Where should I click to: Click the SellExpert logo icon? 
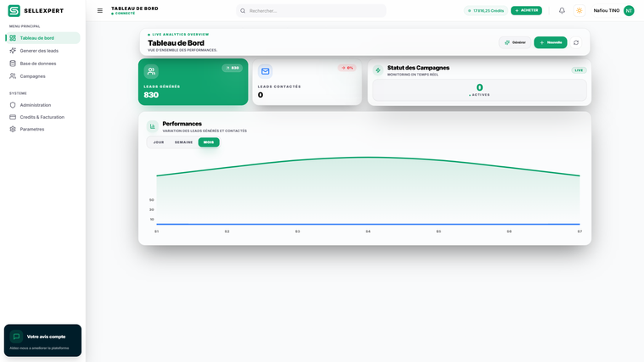pos(14,11)
